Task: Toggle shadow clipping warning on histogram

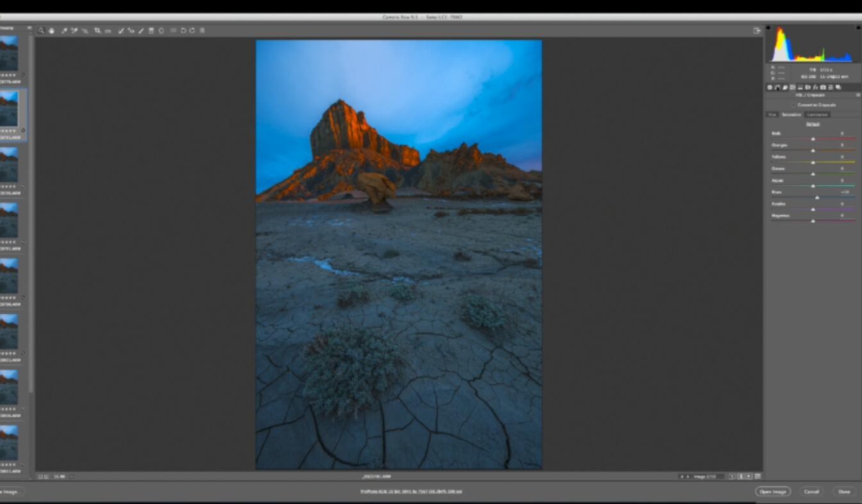Action: pyautogui.click(x=769, y=28)
